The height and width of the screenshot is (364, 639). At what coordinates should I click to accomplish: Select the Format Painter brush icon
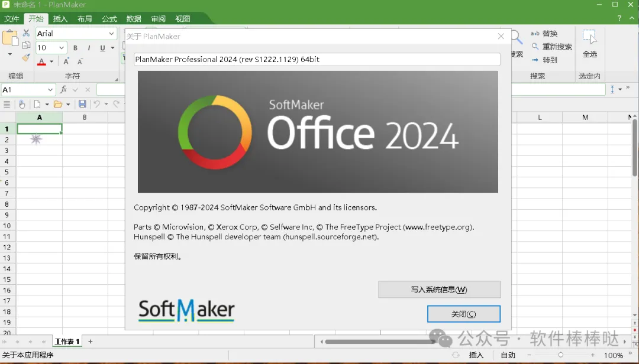coord(26,57)
